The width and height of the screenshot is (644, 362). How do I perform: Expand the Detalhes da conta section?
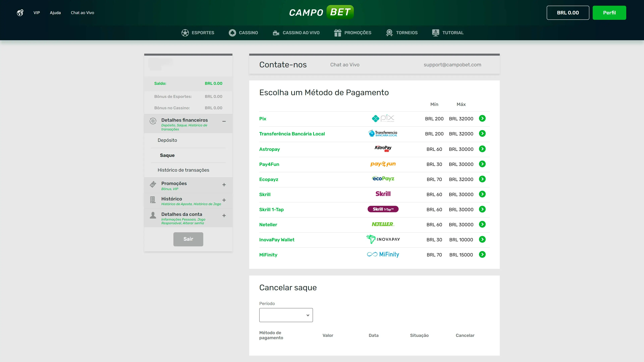pos(224,216)
